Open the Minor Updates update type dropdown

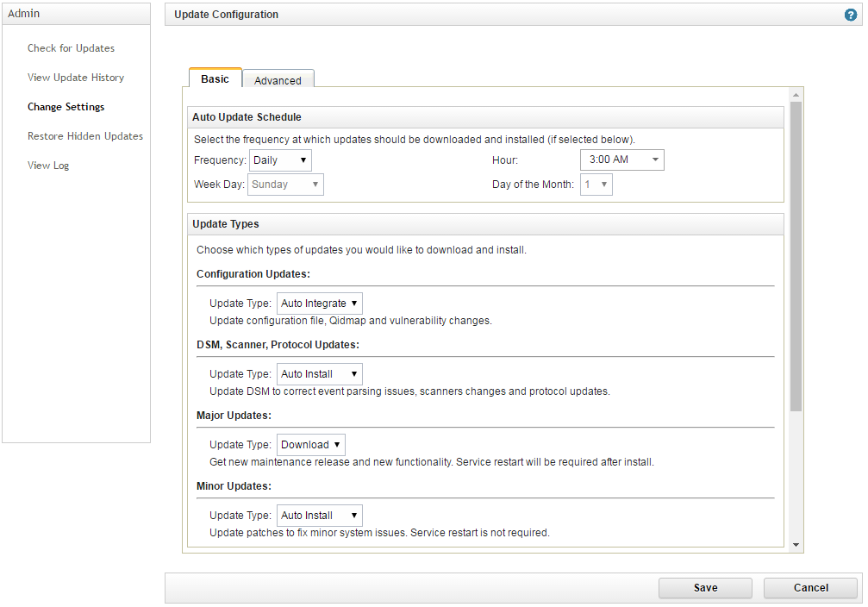click(319, 515)
